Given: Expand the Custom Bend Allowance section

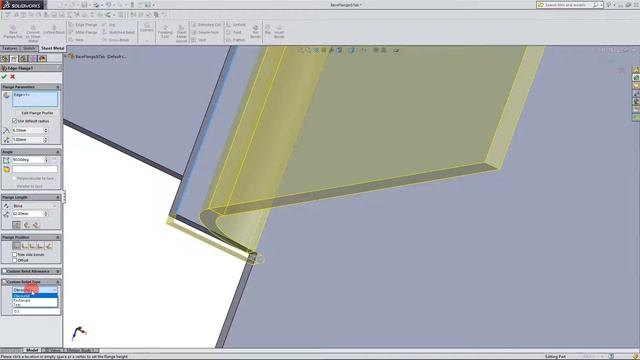Looking at the screenshot, I should click(x=58, y=271).
